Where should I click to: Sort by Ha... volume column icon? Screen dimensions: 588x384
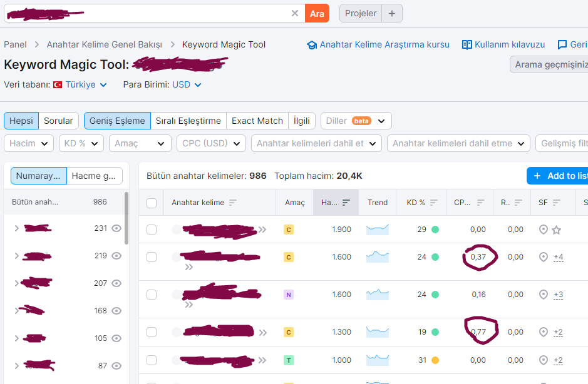tap(346, 202)
